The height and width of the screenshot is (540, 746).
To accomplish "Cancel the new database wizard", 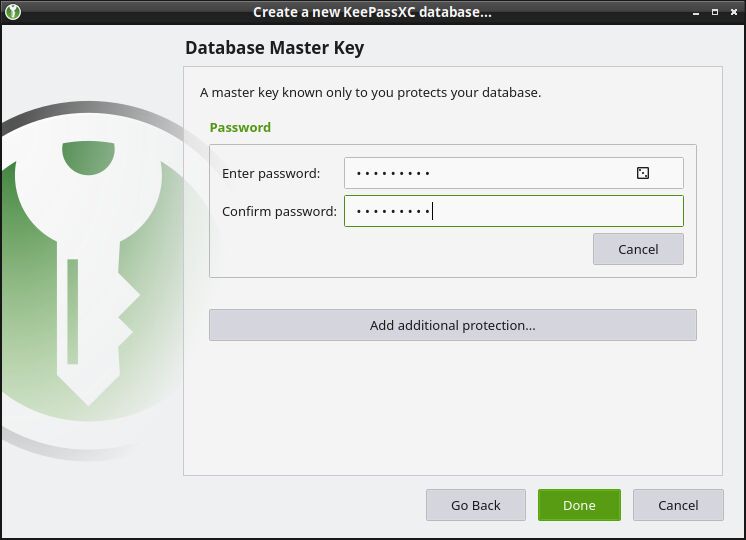I will point(678,505).
